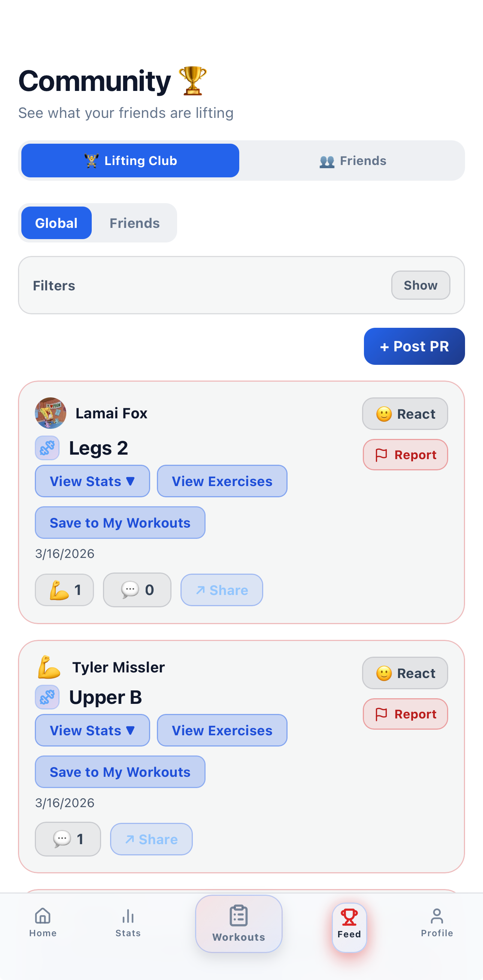Tap the smiley React icon on Upper B
Viewport: 483px width, 980px height.
coord(405,673)
